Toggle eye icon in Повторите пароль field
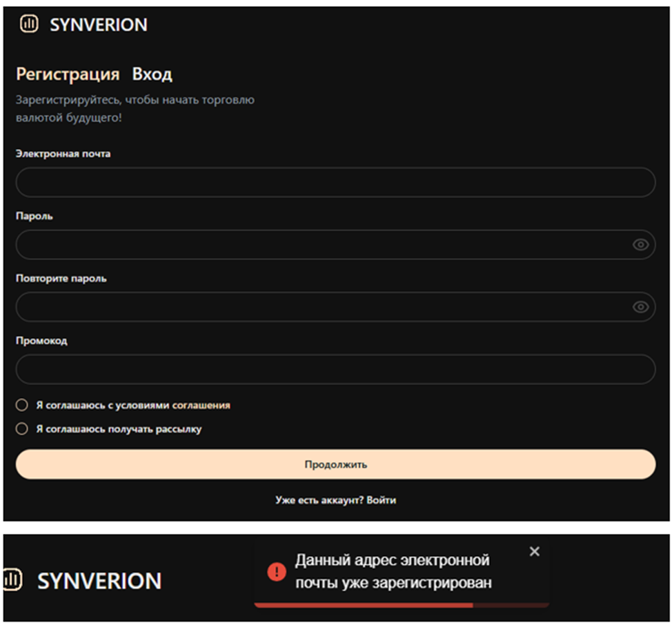 641,307
